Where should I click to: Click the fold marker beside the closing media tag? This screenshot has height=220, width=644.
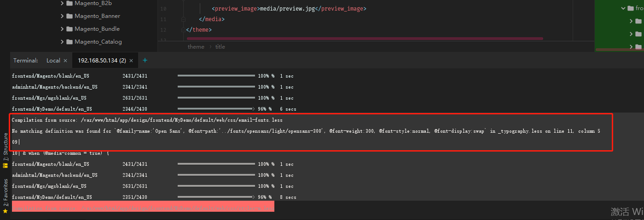[x=183, y=19]
